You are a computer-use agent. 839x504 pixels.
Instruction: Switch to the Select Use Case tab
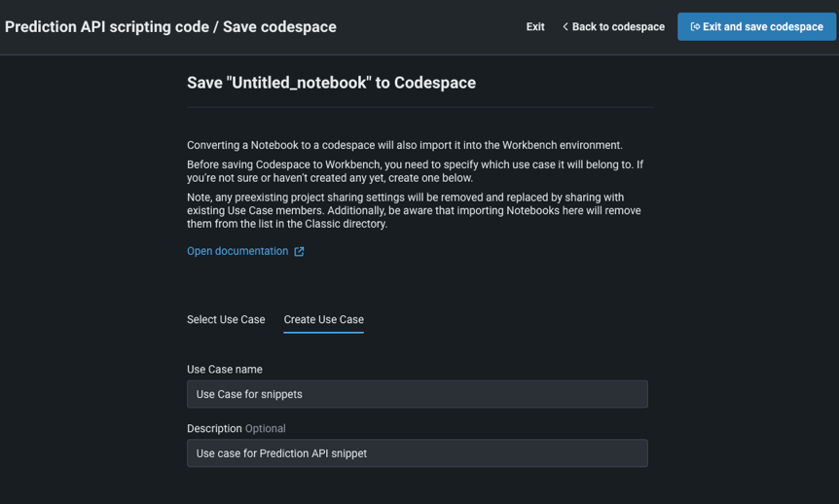(226, 319)
